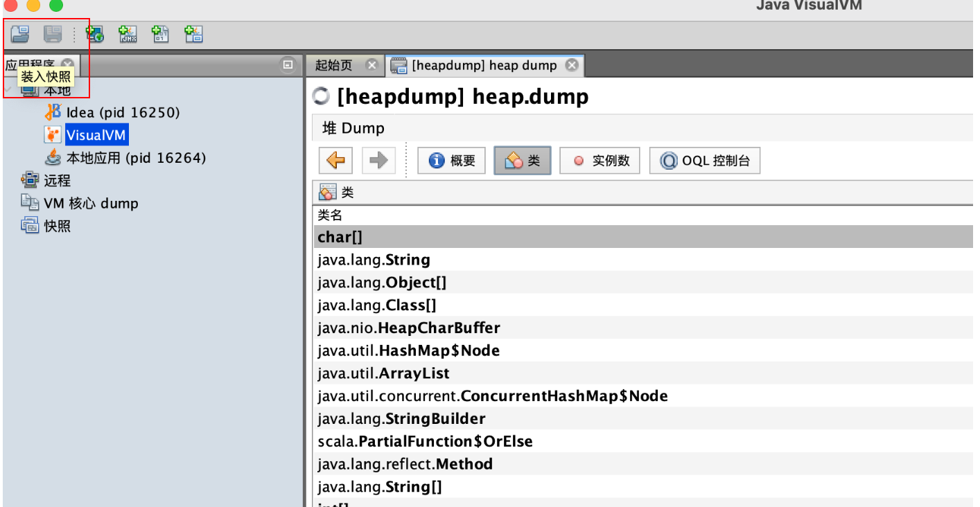Open the 概要 summary view
The height and width of the screenshot is (507, 980).
(x=452, y=161)
